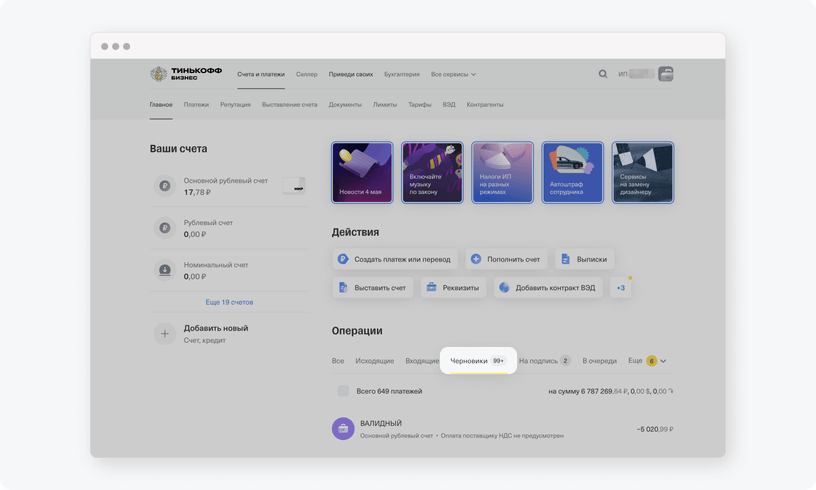Viewport: 816px width, 490px height.
Task: Open the Бухгалтерия menu item
Action: point(402,74)
